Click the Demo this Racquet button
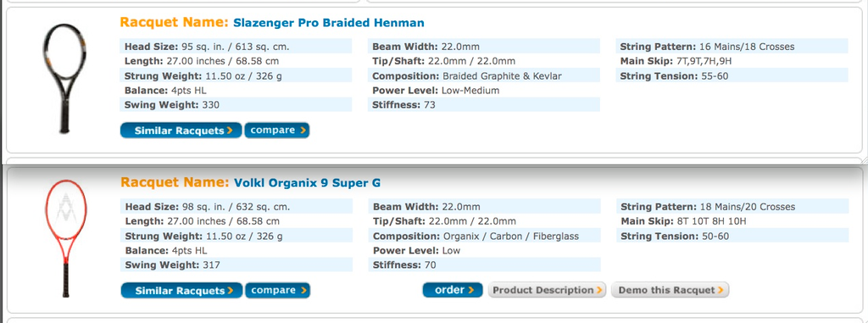868x323 pixels. click(x=670, y=290)
